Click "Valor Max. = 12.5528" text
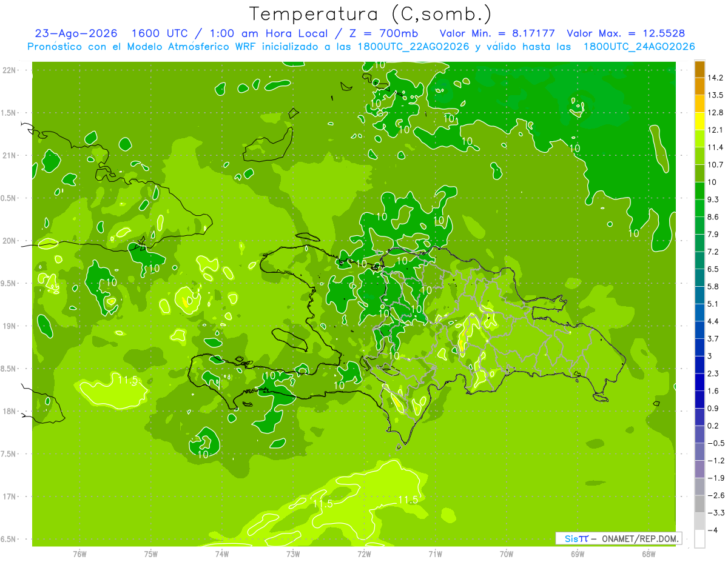728x562 pixels. point(626,33)
